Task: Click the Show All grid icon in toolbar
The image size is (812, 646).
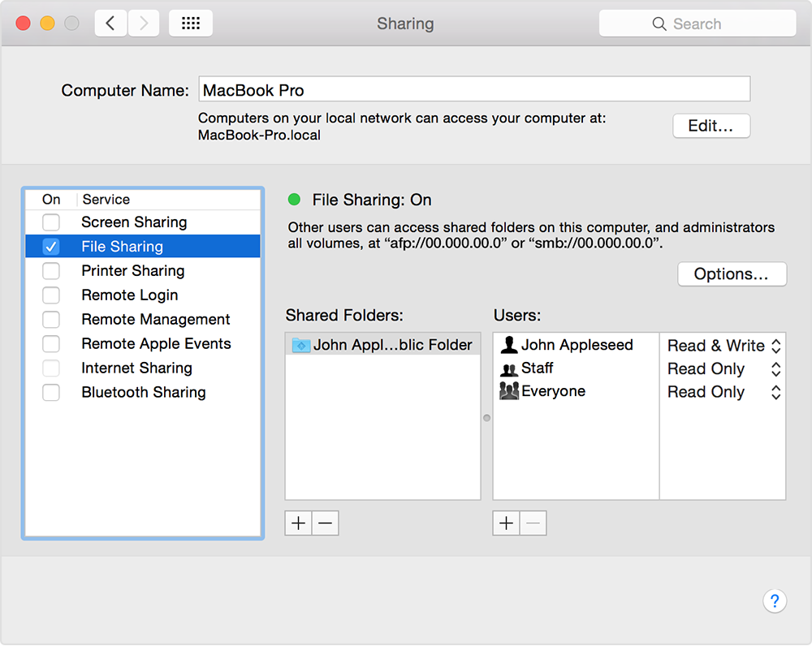Action: tap(190, 23)
